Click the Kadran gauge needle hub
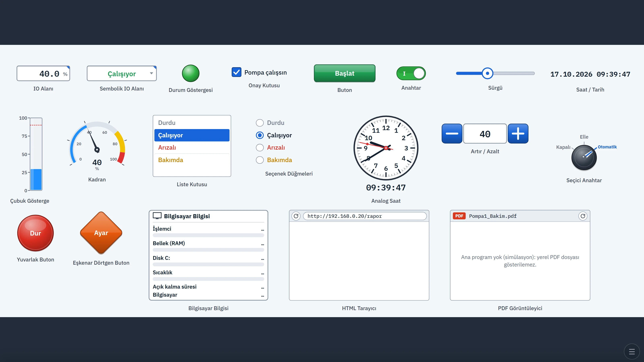 pos(97,150)
